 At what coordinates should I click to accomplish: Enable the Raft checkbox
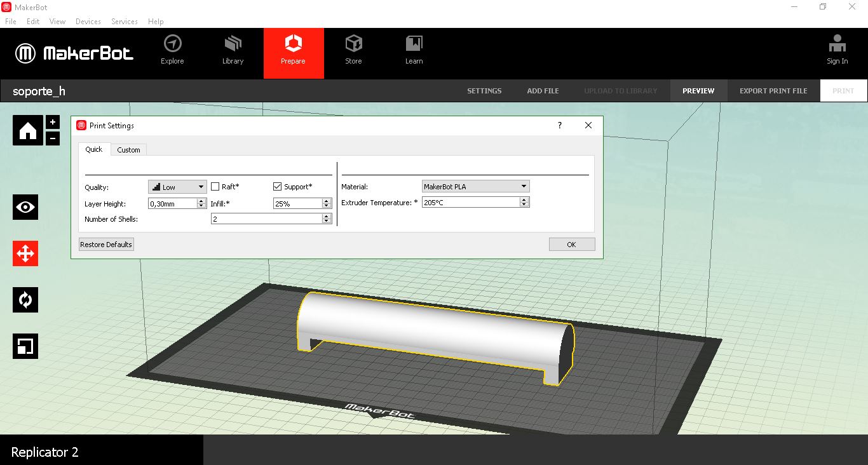215,187
